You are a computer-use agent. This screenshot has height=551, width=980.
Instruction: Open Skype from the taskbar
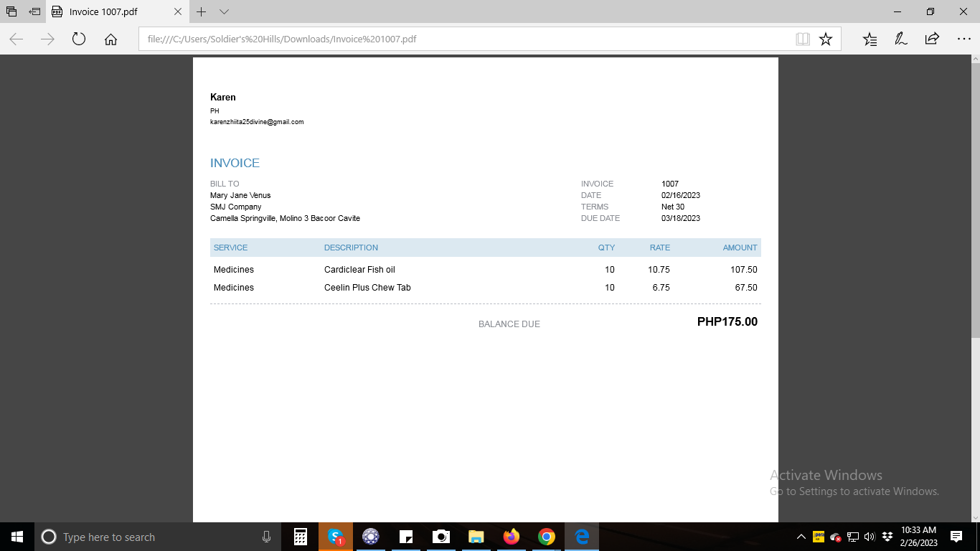[x=335, y=537]
